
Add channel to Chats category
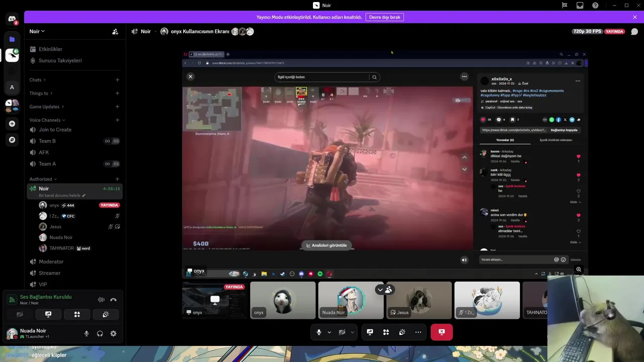click(x=117, y=80)
